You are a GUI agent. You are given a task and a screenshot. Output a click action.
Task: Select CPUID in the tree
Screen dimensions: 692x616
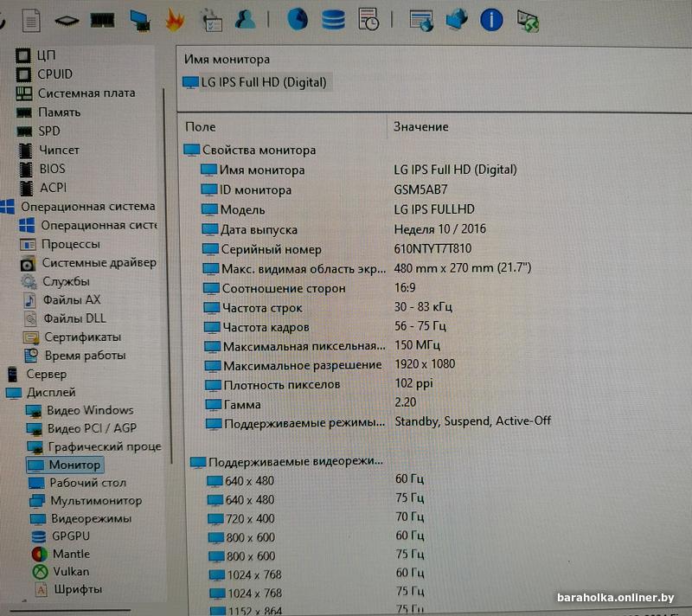click(44, 74)
